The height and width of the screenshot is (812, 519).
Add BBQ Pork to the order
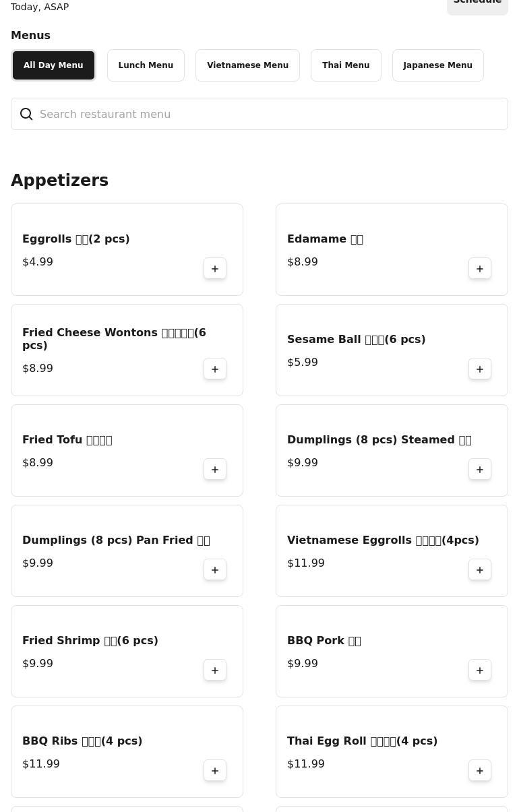pyautogui.click(x=480, y=670)
